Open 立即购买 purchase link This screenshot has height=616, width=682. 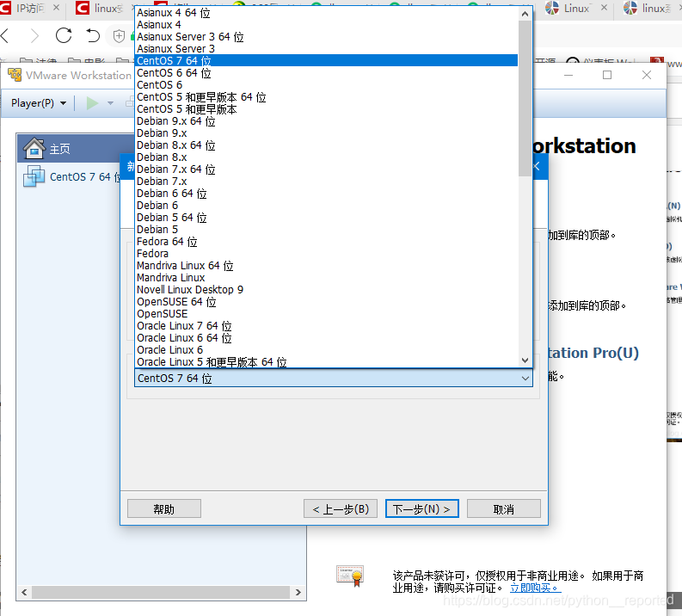pos(536,588)
